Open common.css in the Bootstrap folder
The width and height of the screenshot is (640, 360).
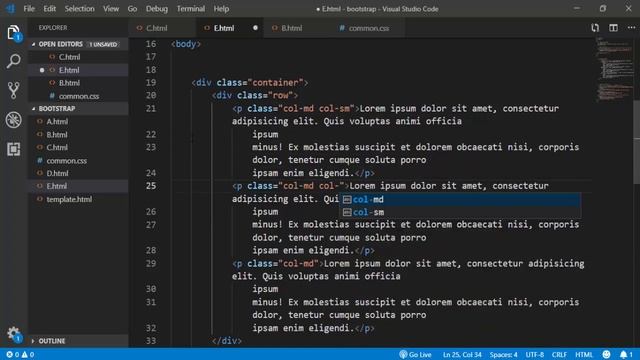[x=78, y=160]
